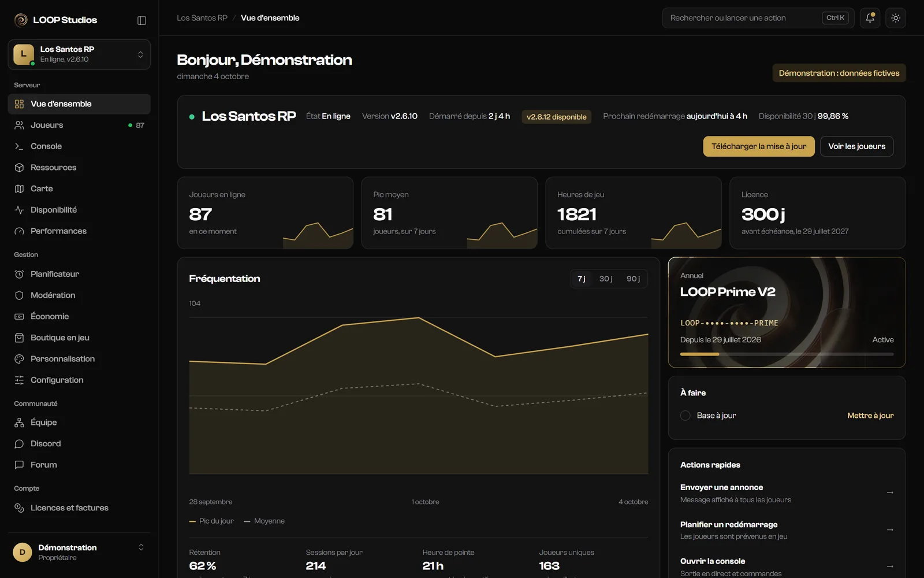Toggle the light theme sun icon
Image resolution: width=924 pixels, height=578 pixels.
click(896, 18)
